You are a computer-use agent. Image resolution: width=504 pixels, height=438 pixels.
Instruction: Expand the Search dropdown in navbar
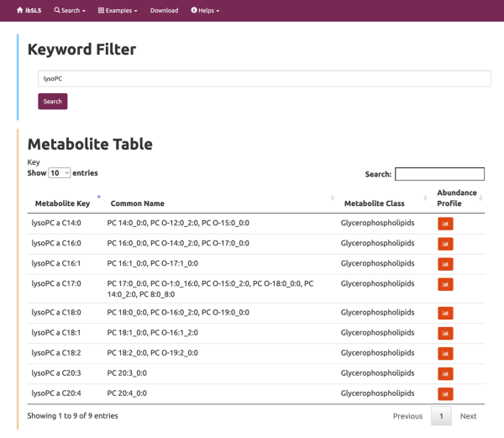point(70,10)
